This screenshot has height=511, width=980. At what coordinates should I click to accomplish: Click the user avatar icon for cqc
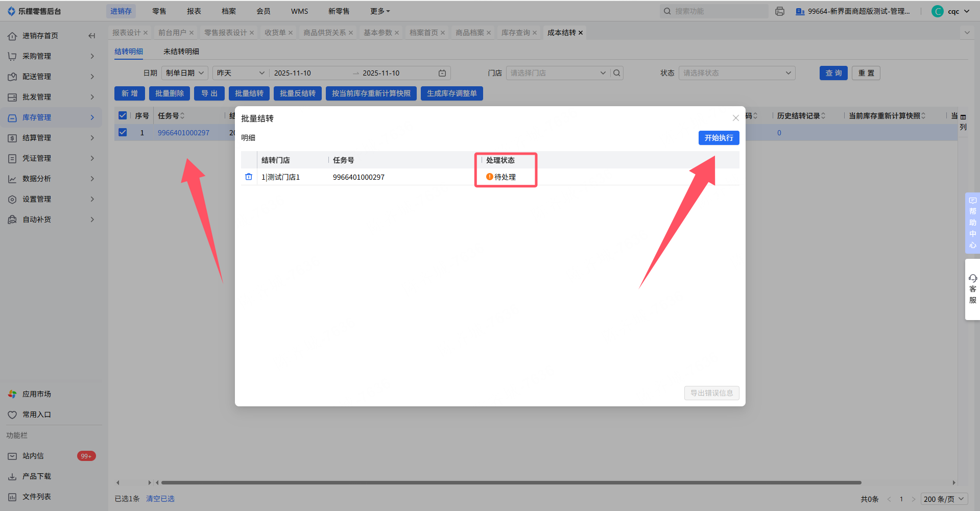[x=937, y=11]
